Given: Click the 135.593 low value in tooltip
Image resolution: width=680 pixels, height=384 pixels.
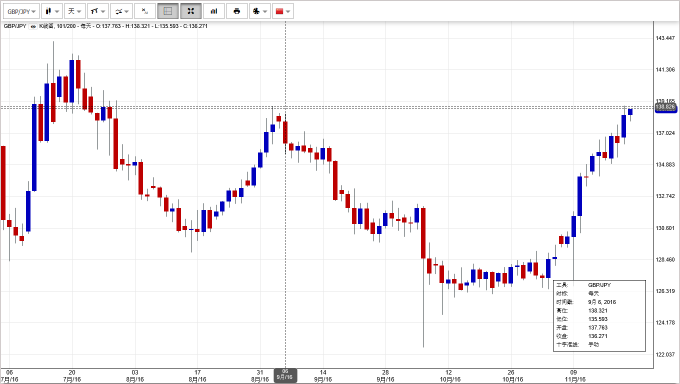Looking at the screenshot, I should tap(598, 319).
